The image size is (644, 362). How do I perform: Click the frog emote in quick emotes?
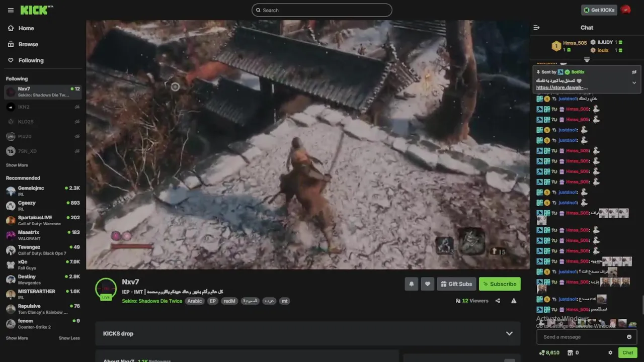(x=632, y=323)
